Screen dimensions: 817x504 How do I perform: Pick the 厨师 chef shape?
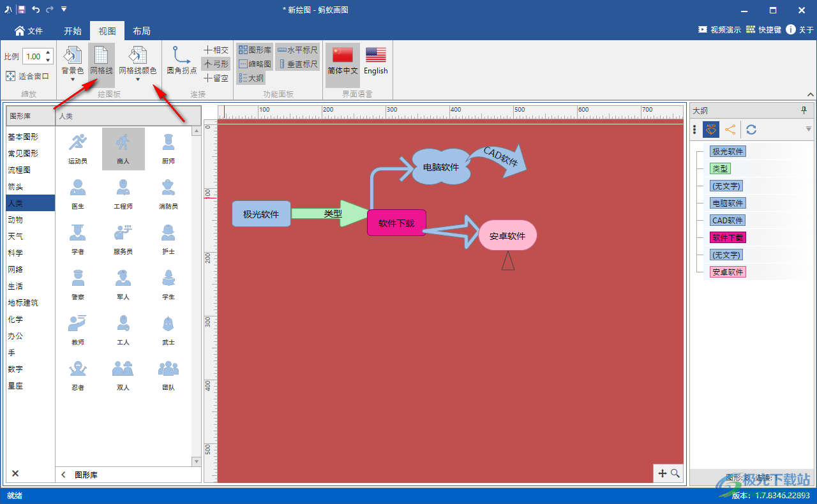click(169, 149)
